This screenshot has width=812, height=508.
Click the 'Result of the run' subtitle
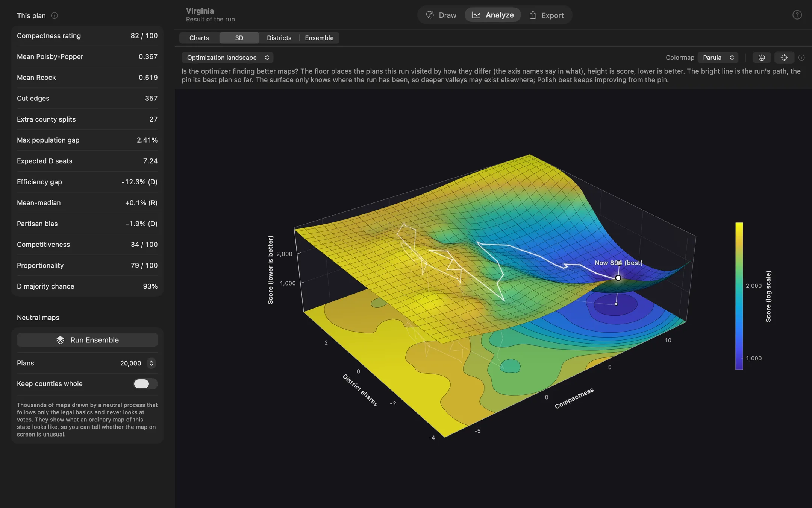coord(211,19)
